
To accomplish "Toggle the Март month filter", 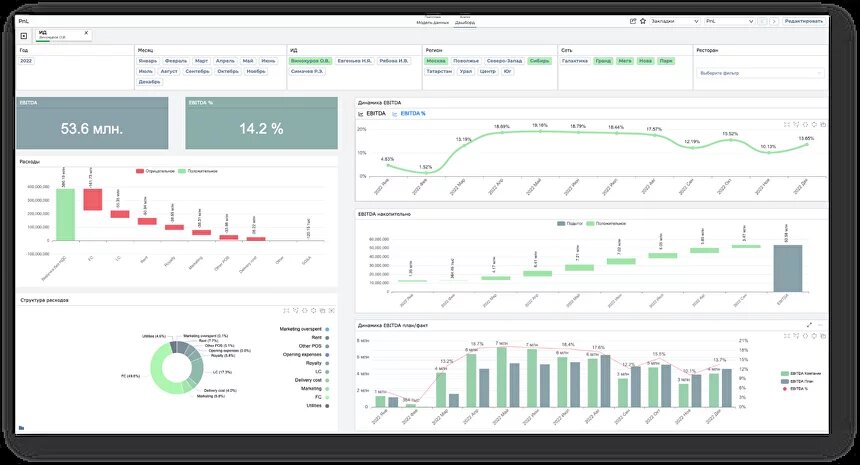I will (201, 61).
